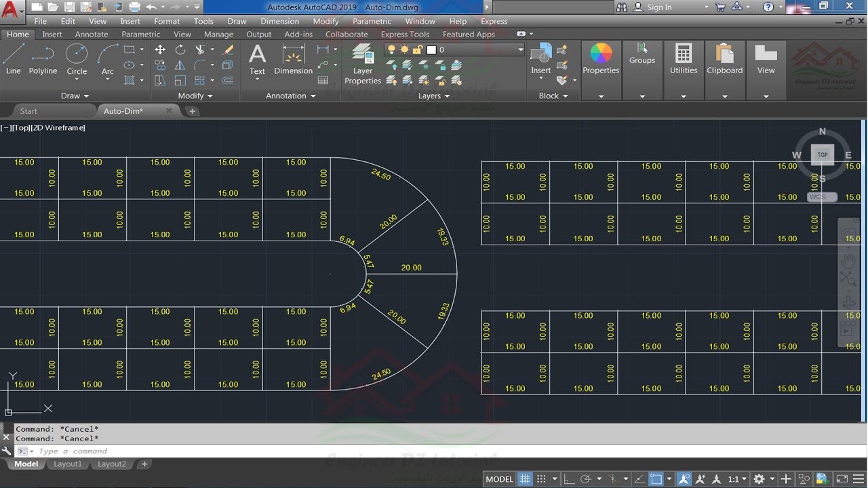Switch to Layout1 tab
868x488 pixels.
[68, 464]
